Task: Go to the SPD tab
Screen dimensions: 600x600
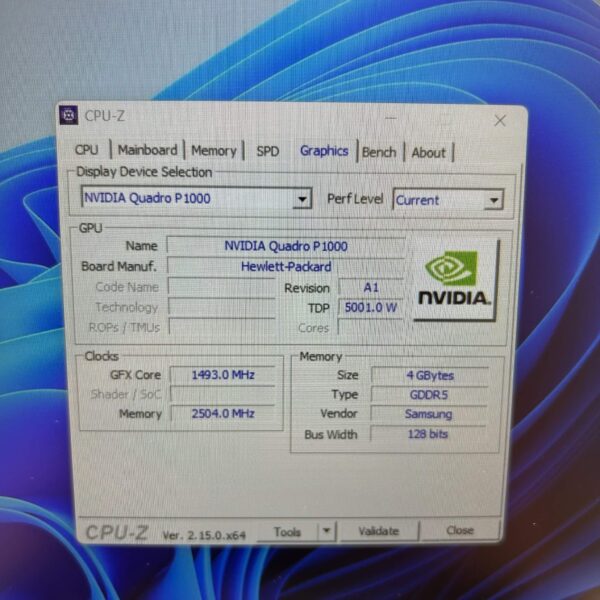Action: tap(267, 152)
